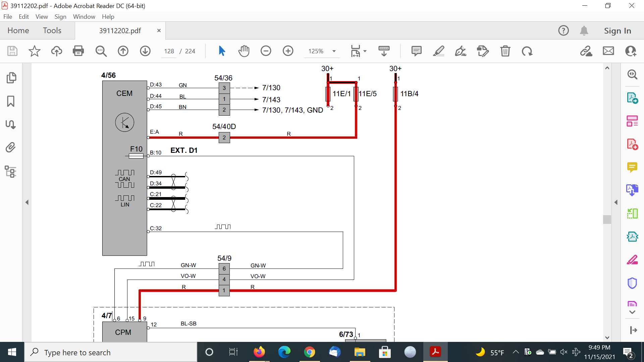Add a sticky note comment
Image resolution: width=644 pixels, height=362 pixels.
click(x=416, y=51)
